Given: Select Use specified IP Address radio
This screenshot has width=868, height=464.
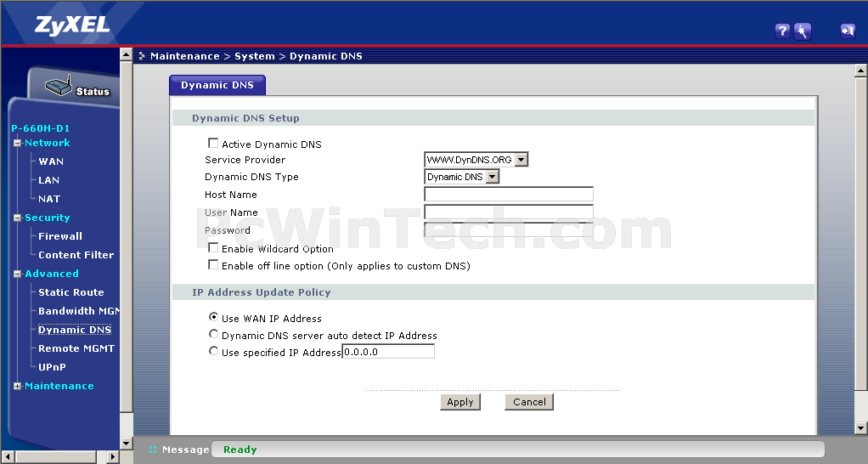Looking at the screenshot, I should pyautogui.click(x=213, y=351).
